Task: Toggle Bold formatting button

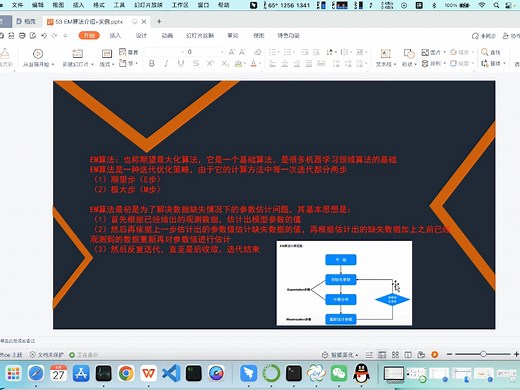Action: (x=152, y=63)
